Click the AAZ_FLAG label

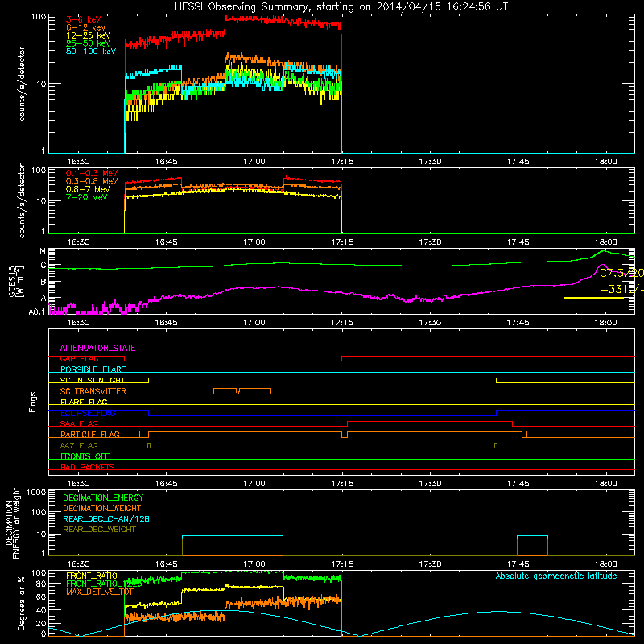point(79,446)
